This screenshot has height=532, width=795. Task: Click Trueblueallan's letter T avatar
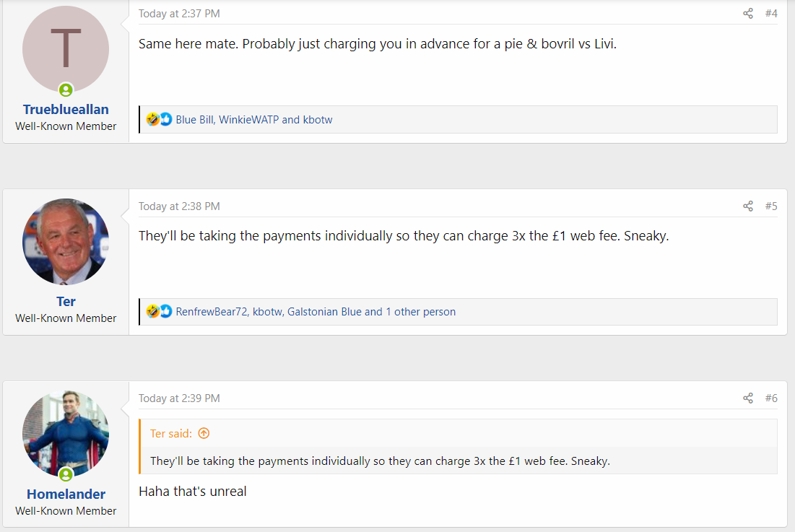coord(66,49)
